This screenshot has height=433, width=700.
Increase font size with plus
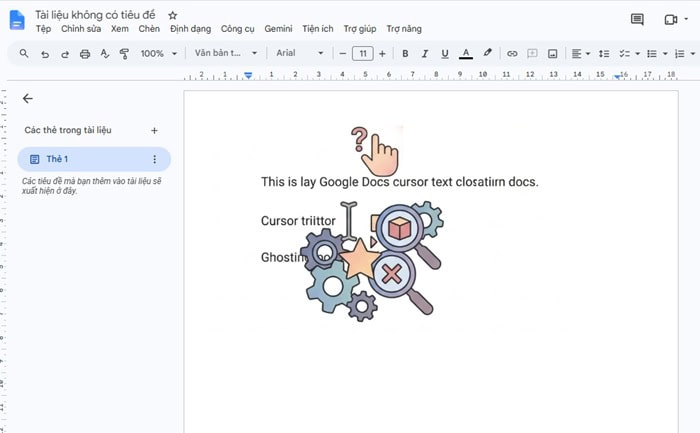(x=382, y=54)
